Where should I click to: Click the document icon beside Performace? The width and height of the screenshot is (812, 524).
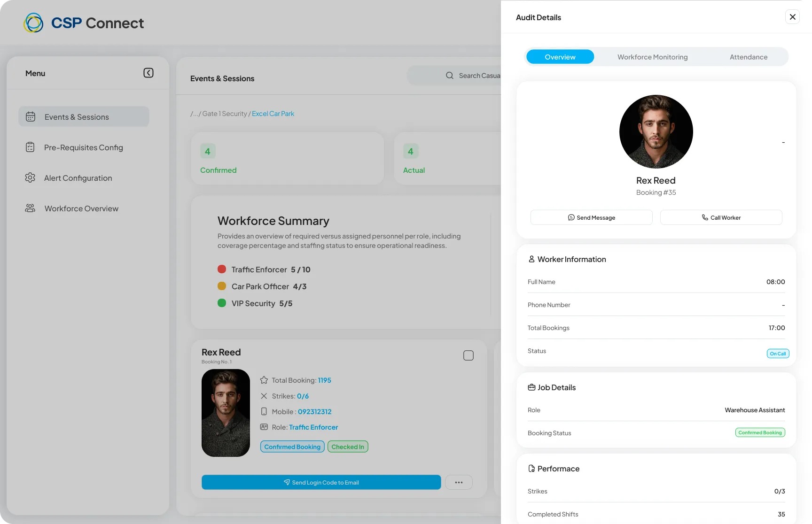point(531,468)
